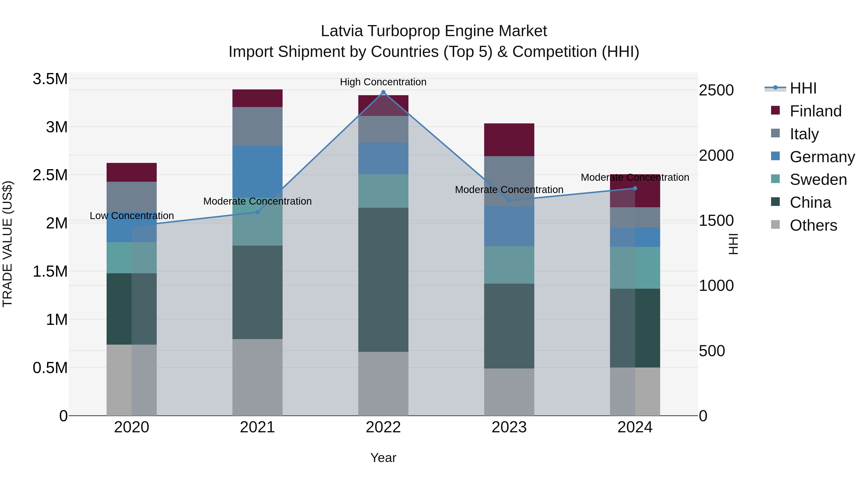Click the Finland segment of 2021 bar

click(258, 98)
